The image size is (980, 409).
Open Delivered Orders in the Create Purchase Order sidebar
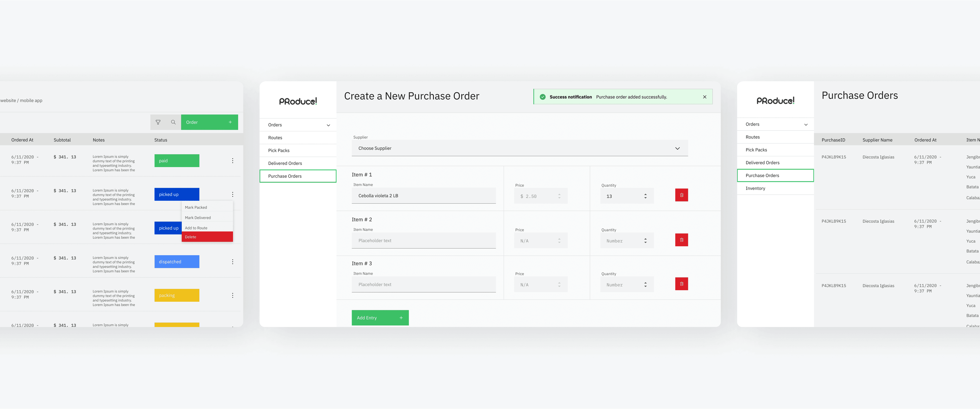(x=298, y=163)
